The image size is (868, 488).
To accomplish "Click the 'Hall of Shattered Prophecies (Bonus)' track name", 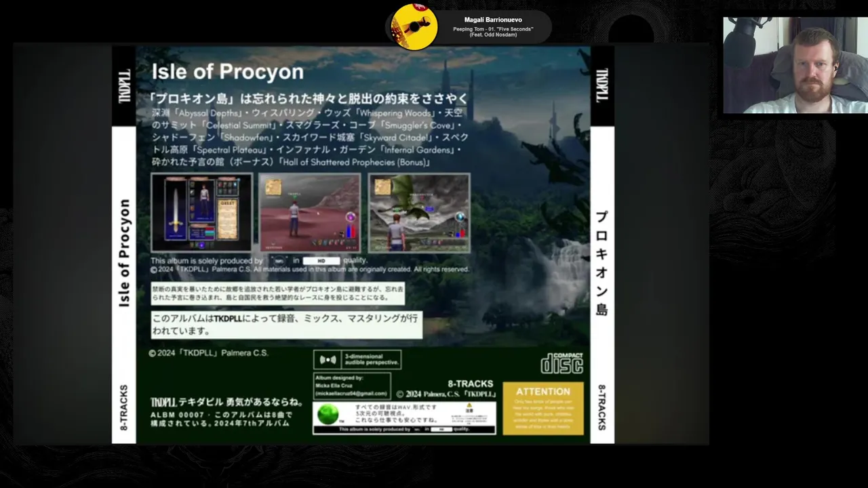I will [x=355, y=163].
